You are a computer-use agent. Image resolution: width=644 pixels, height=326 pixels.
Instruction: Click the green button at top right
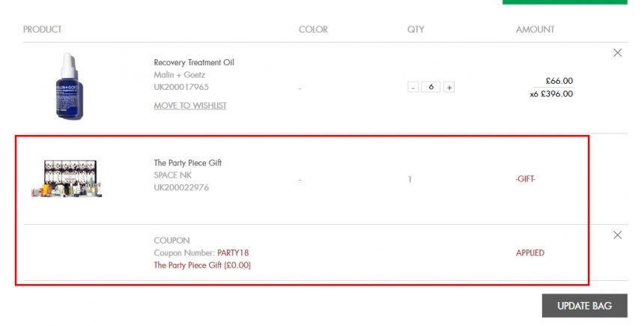pyautogui.click(x=565, y=2)
